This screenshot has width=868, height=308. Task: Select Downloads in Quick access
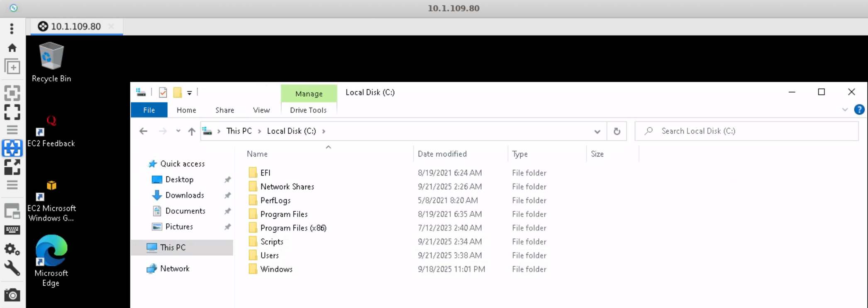pos(184,195)
